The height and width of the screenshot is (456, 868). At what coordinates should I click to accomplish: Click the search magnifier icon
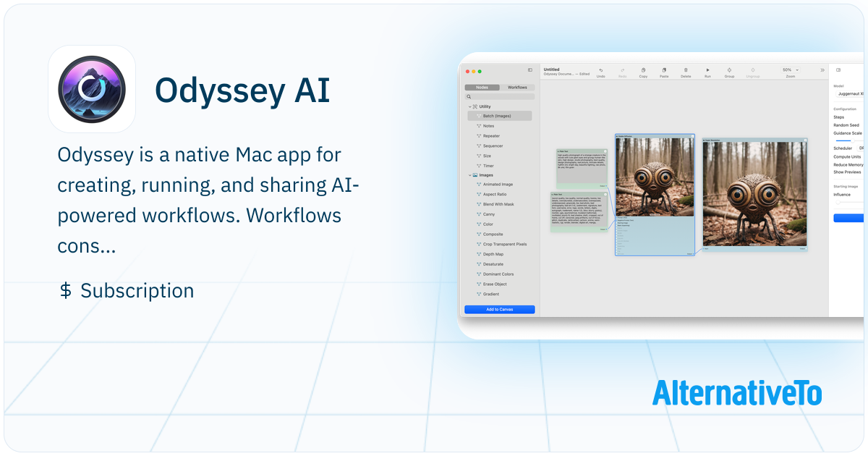tap(469, 96)
